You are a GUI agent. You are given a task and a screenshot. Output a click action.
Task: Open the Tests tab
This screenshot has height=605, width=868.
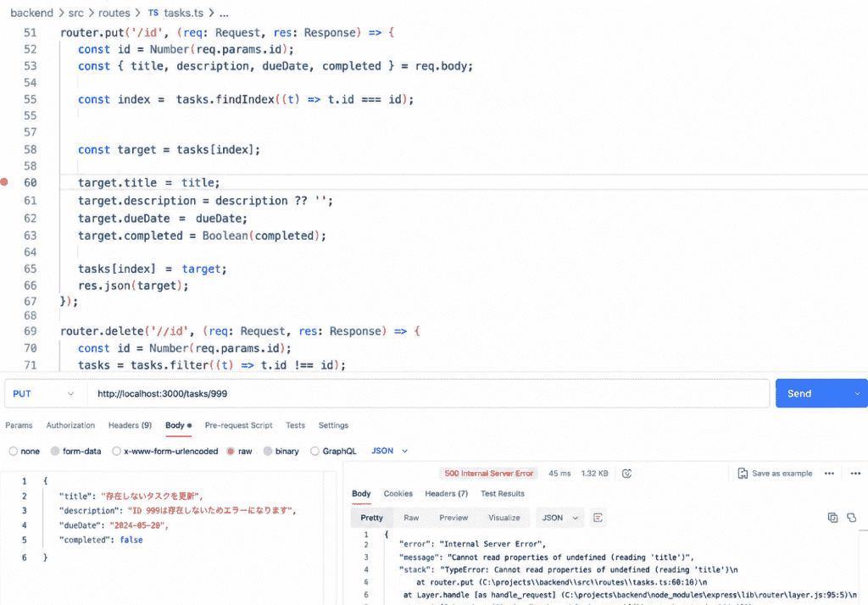pos(296,425)
